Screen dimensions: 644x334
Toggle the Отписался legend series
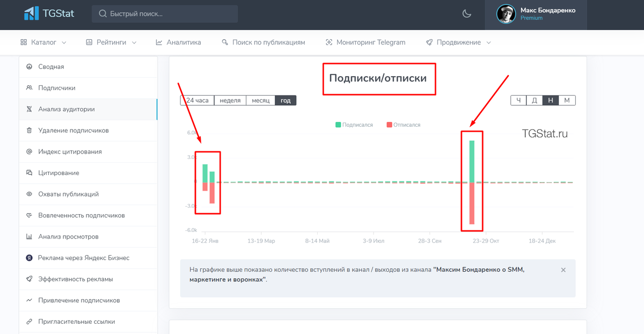pos(404,125)
